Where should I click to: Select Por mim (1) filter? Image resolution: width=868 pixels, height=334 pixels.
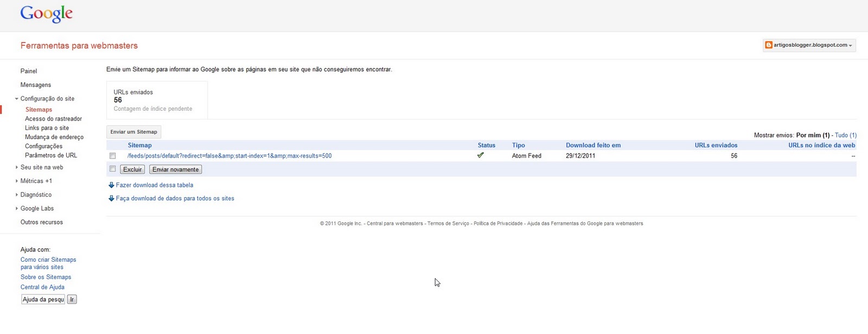coord(813,135)
